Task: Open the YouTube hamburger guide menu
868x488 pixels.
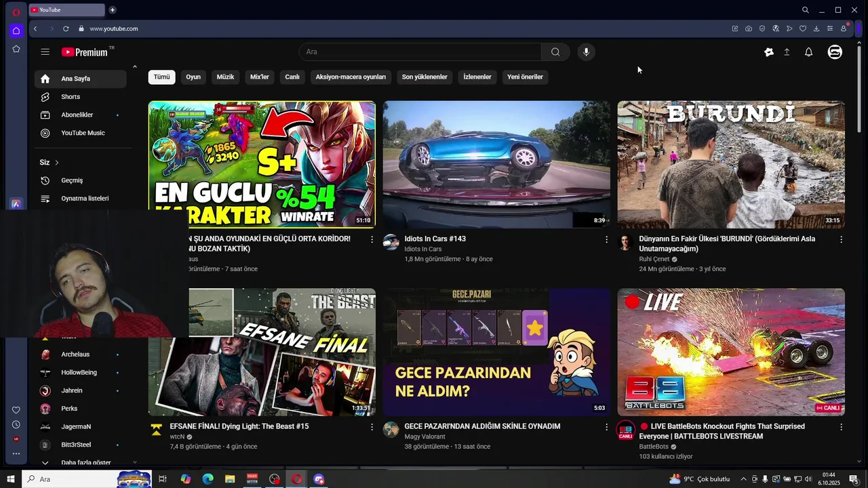Action: click(45, 52)
